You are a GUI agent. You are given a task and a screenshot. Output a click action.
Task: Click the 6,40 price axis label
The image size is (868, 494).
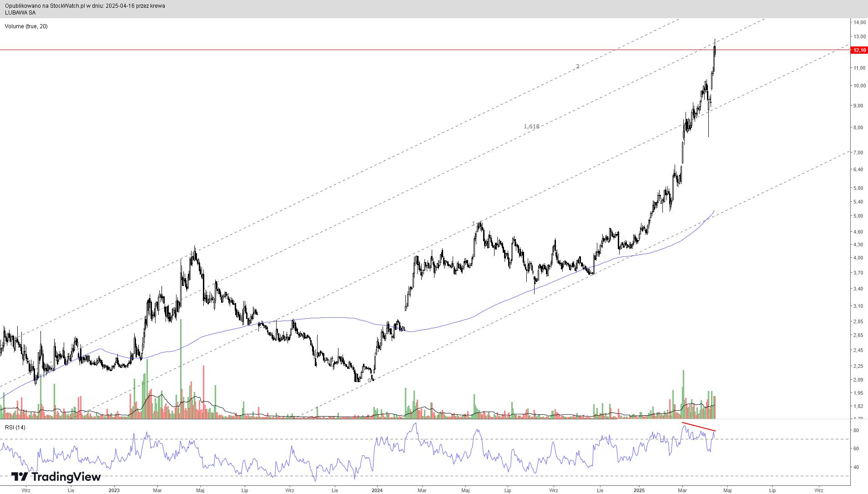click(x=858, y=169)
